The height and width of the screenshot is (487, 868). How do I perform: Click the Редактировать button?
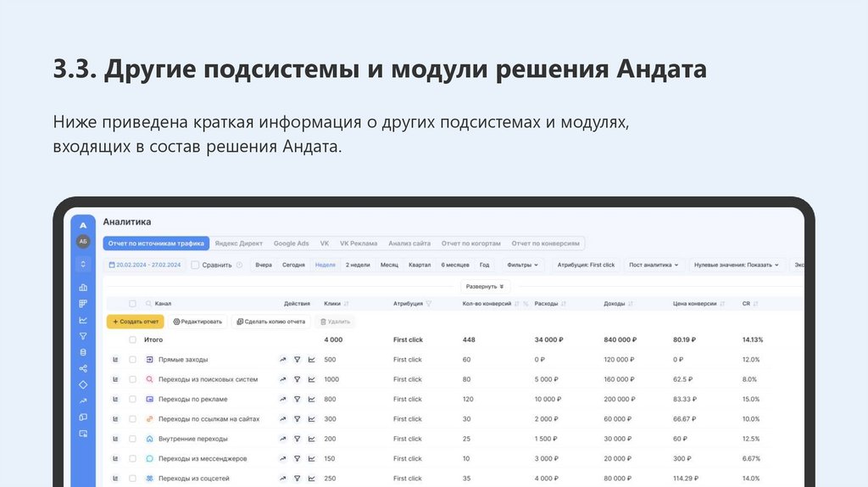pos(198,322)
